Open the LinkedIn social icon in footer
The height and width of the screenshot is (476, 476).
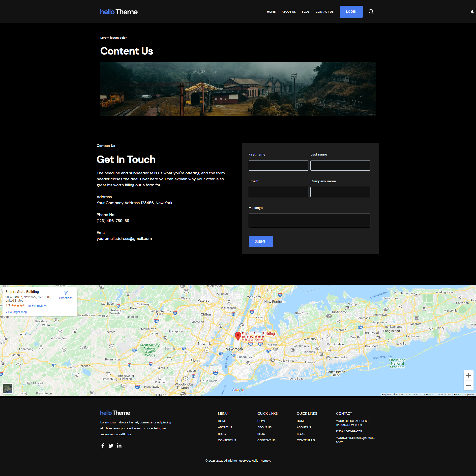119,445
